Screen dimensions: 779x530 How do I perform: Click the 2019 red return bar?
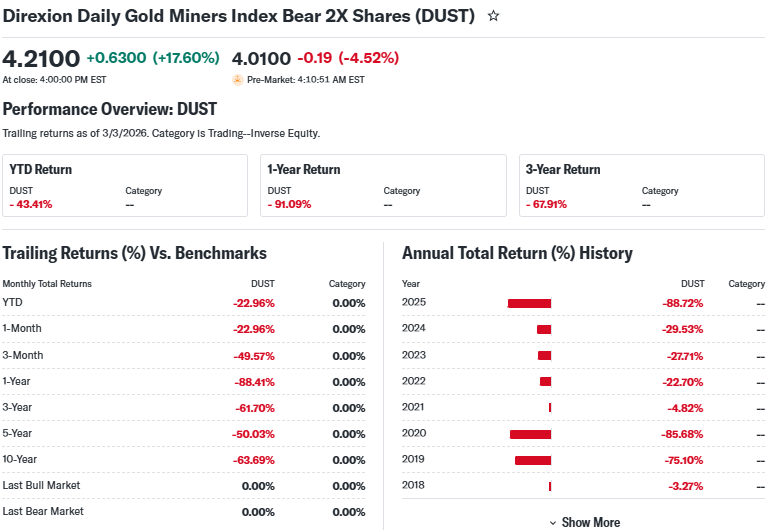(533, 460)
